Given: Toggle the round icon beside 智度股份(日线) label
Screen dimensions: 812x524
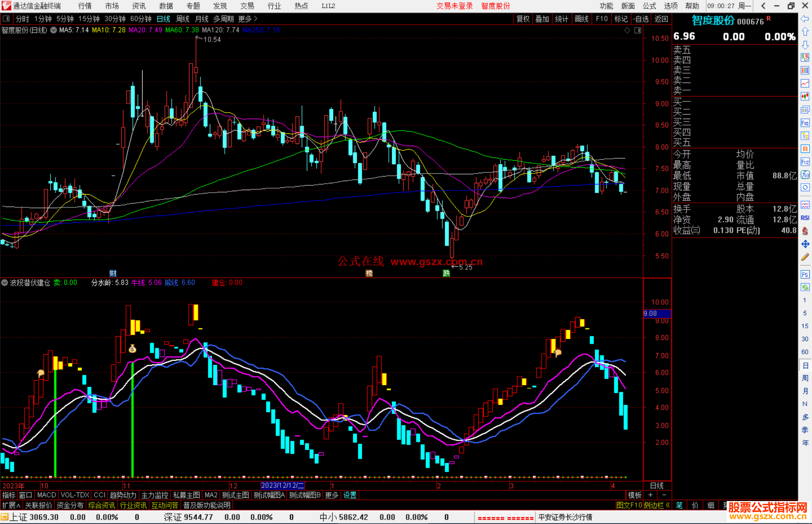Looking at the screenshot, I should point(54,30).
